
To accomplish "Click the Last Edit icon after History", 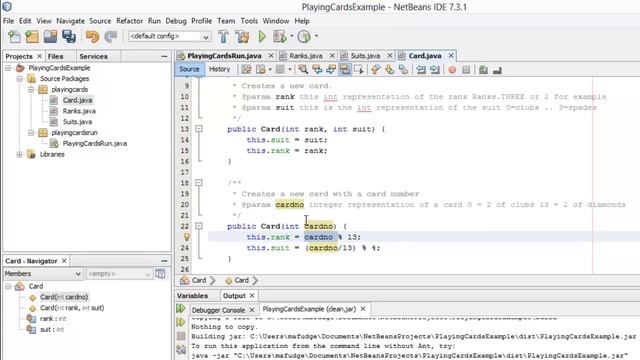I will tap(246, 69).
